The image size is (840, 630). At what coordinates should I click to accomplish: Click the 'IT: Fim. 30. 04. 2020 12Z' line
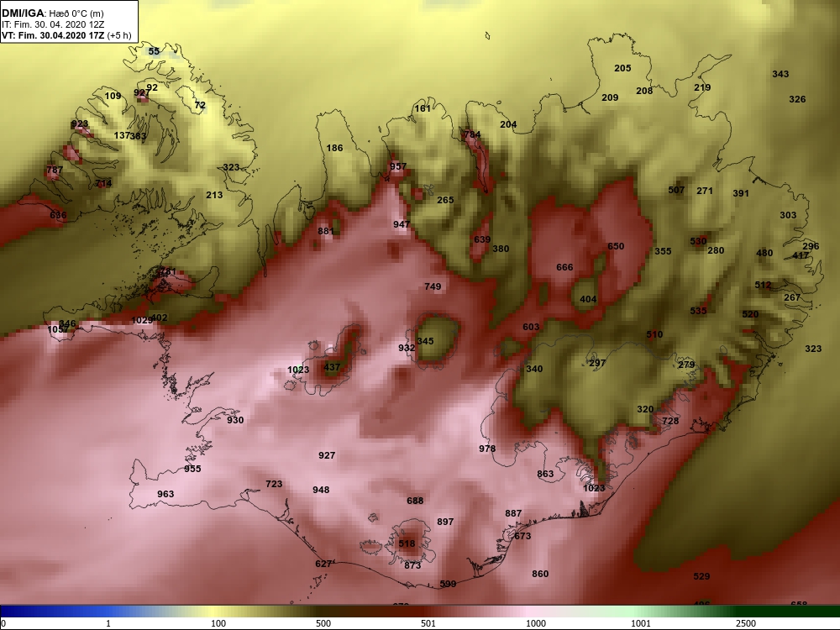(x=53, y=24)
